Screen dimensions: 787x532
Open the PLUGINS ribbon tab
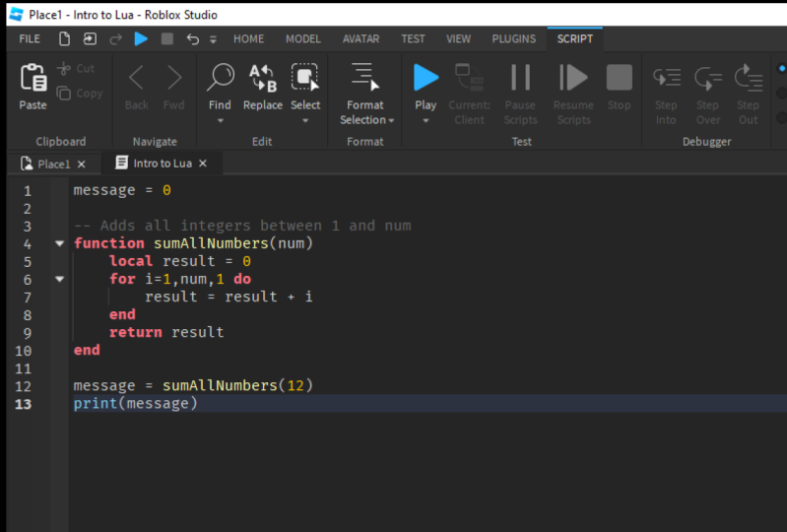pos(513,39)
